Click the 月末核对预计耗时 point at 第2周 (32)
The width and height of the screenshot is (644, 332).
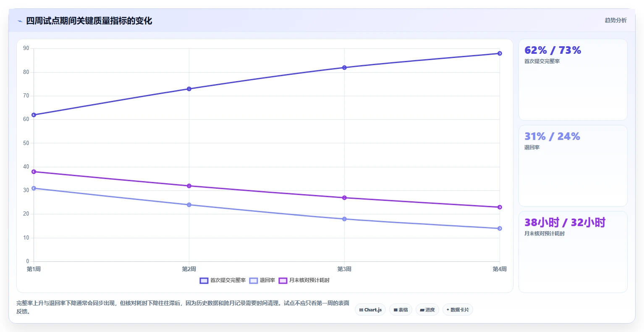tap(189, 186)
